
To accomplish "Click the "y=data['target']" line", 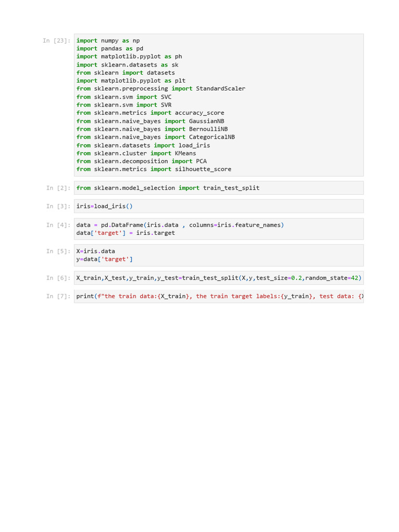I will point(104,259).
